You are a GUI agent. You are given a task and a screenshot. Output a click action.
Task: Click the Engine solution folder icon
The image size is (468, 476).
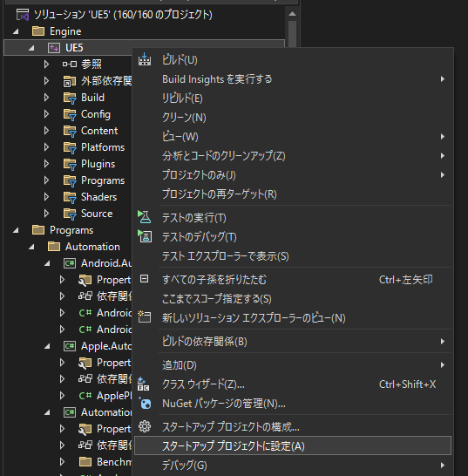click(38, 31)
